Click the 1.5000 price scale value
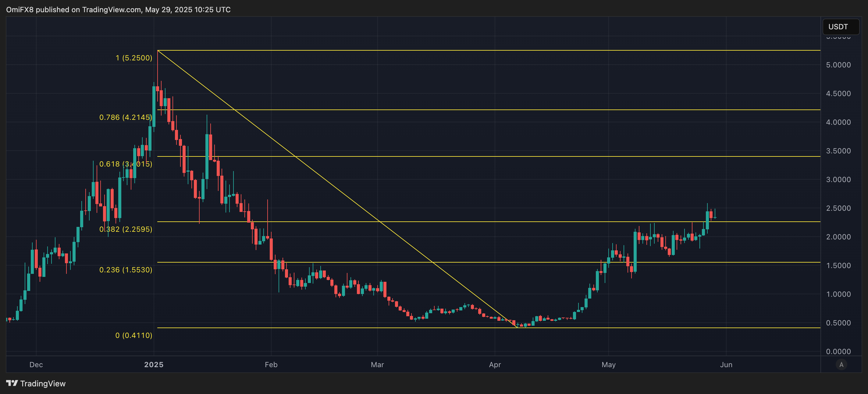 [838, 265]
